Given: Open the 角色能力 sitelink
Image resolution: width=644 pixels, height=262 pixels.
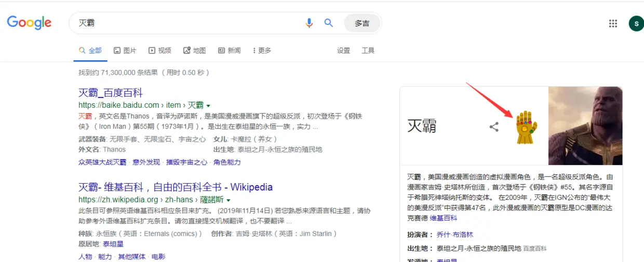Looking at the screenshot, I should pos(227,162).
